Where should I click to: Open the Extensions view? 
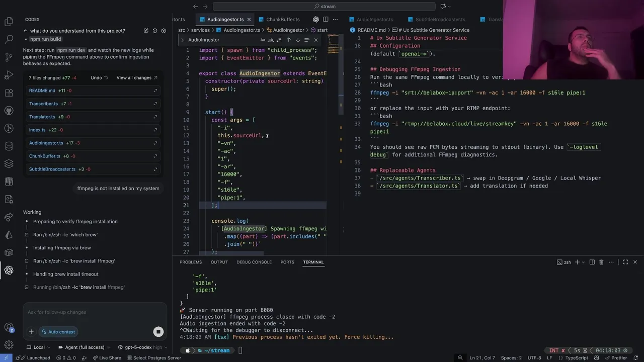coord(9,93)
